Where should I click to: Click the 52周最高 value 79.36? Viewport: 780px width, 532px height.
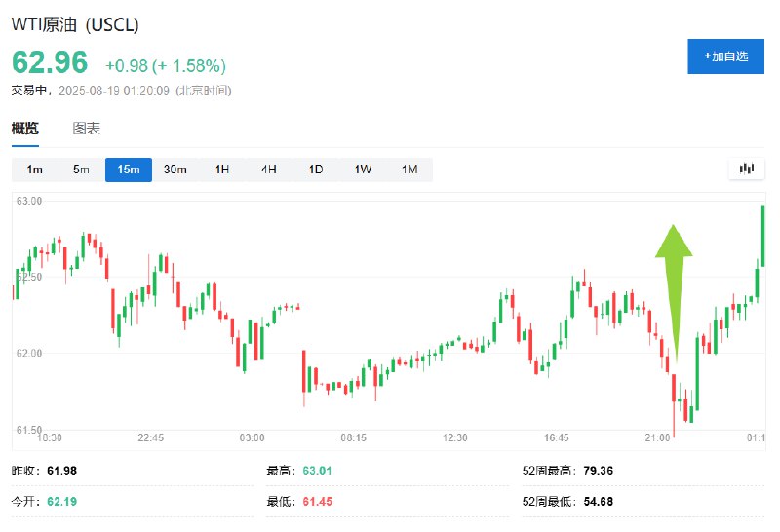pos(598,471)
